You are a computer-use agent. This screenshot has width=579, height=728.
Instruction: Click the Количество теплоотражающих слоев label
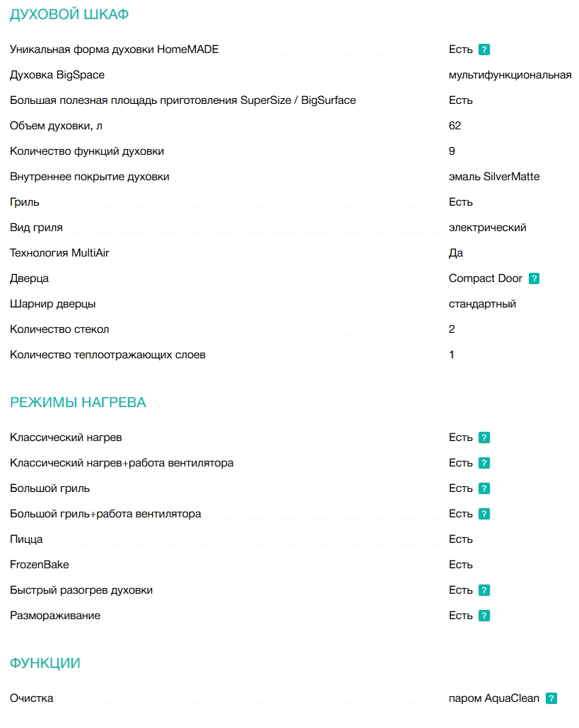(107, 355)
